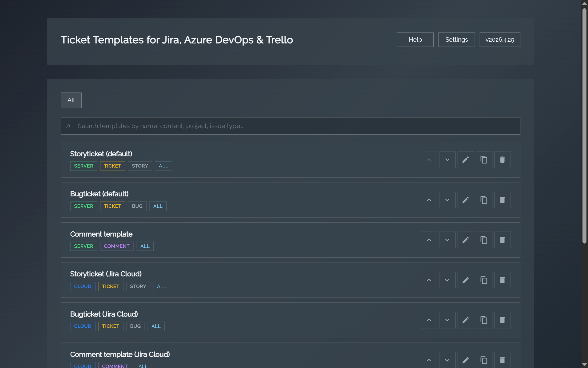Delete the Bugticket (Jira Cloud) template
Screen dimensions: 588x368
pos(502,320)
